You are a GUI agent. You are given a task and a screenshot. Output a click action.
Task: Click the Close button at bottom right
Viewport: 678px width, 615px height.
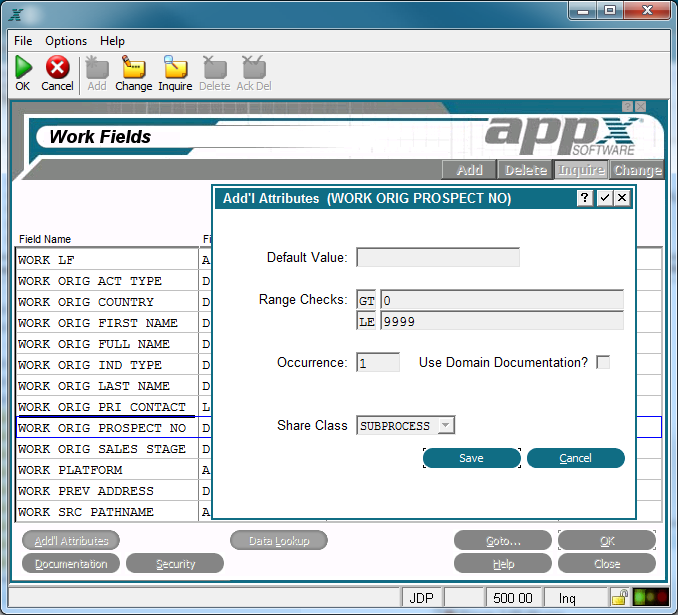607,564
